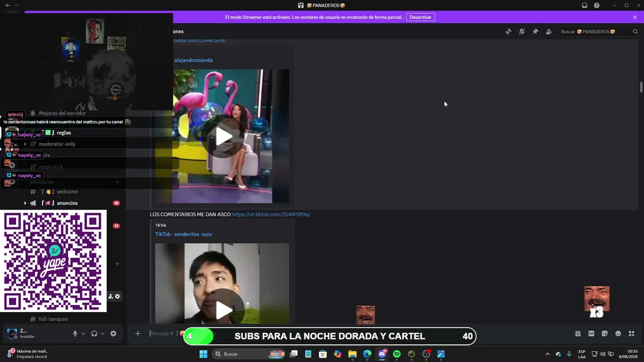This screenshot has height=362, width=644.
Task: Show hidden system tray icons
Action: (548, 354)
